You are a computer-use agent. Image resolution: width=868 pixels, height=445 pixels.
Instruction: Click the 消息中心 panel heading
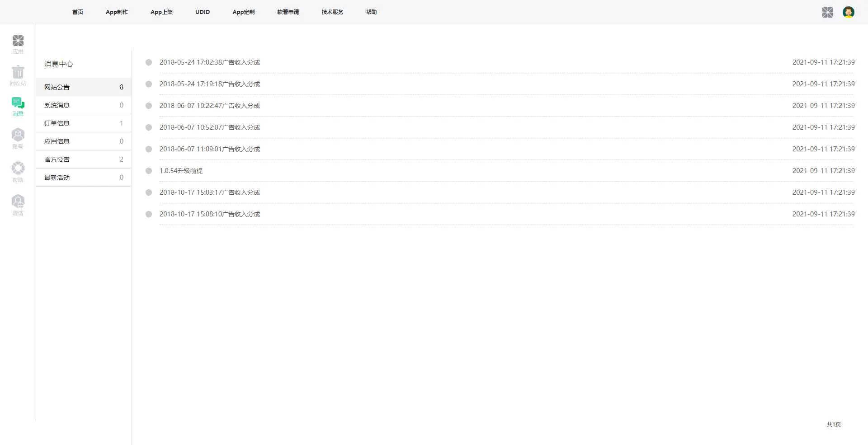click(58, 64)
